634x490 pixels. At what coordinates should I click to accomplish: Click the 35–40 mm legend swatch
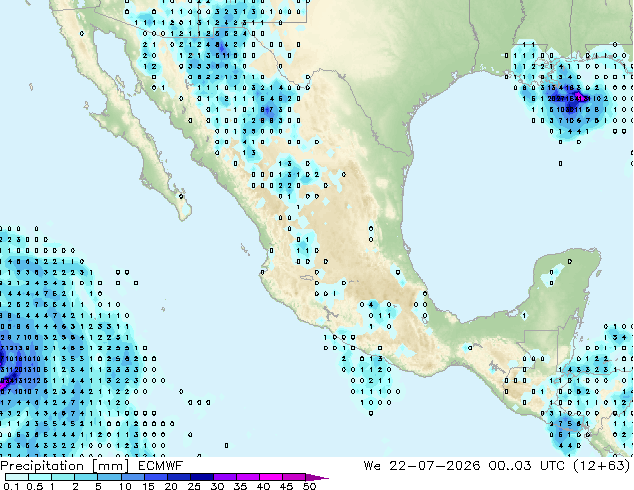[248, 477]
